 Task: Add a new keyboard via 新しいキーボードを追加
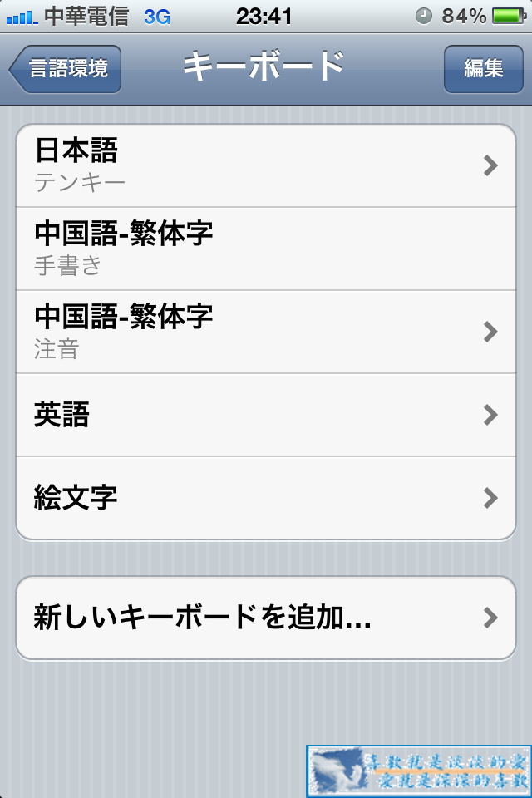pyautogui.click(x=266, y=618)
